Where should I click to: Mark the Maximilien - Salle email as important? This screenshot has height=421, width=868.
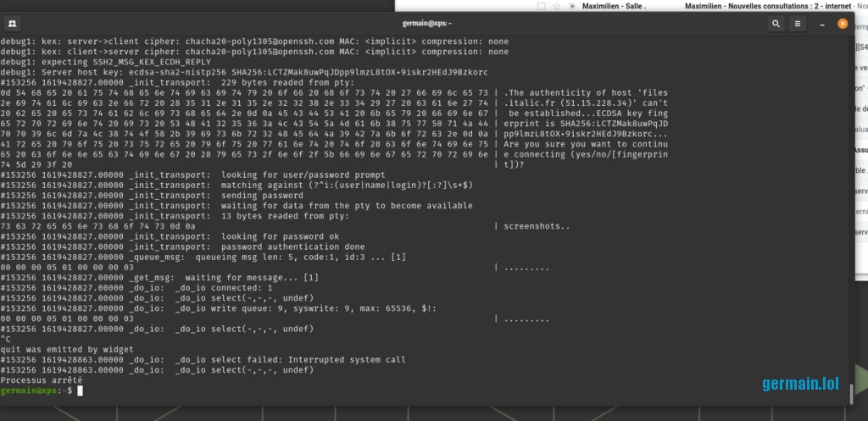tap(571, 5)
